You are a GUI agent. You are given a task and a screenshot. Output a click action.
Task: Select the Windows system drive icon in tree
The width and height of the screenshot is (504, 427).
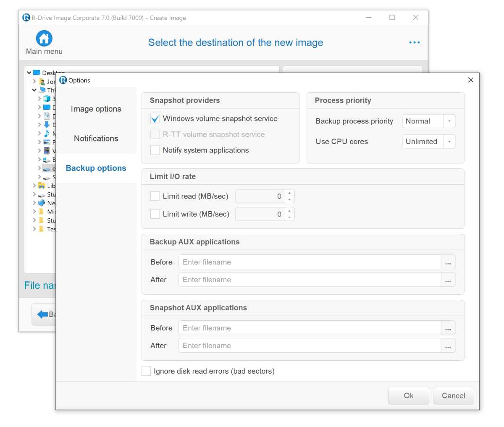click(x=47, y=160)
